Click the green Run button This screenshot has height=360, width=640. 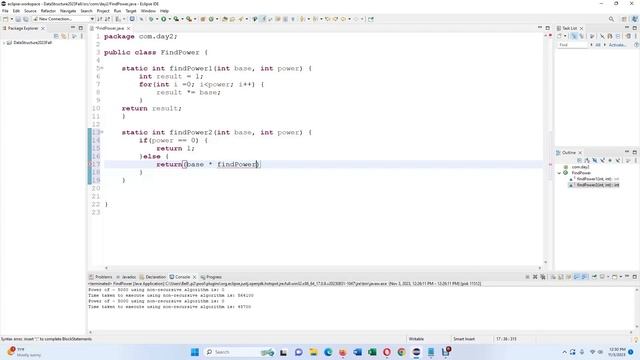(x=163, y=19)
